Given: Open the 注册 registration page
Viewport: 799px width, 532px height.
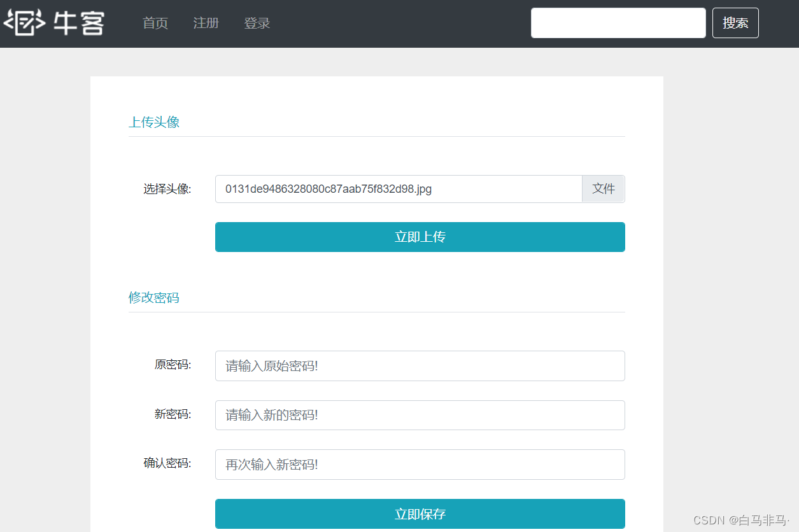Looking at the screenshot, I should tap(206, 24).
